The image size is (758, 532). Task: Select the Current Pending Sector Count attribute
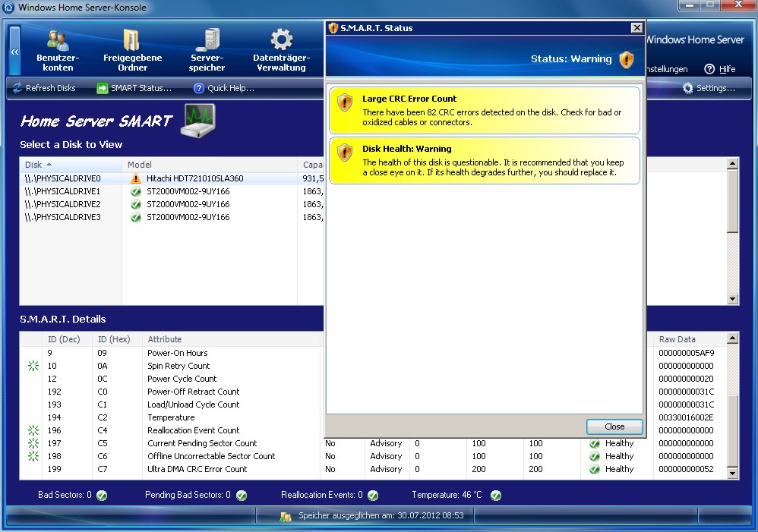(x=202, y=443)
